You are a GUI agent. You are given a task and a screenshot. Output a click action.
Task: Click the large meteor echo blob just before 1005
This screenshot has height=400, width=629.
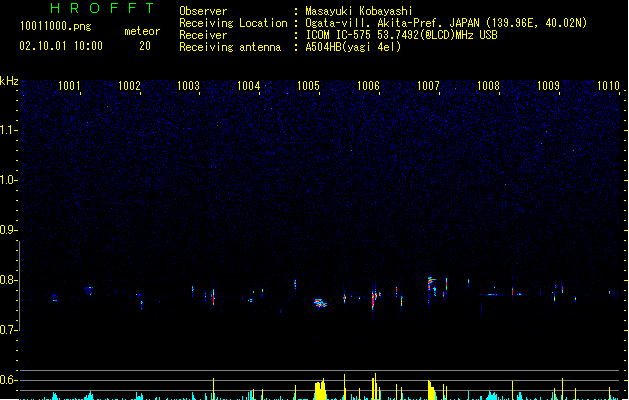coord(320,303)
